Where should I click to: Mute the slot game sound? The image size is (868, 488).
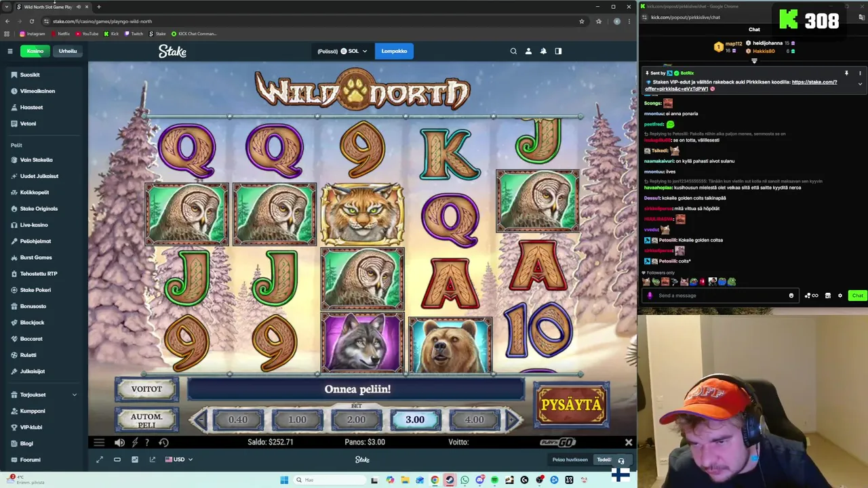point(119,443)
